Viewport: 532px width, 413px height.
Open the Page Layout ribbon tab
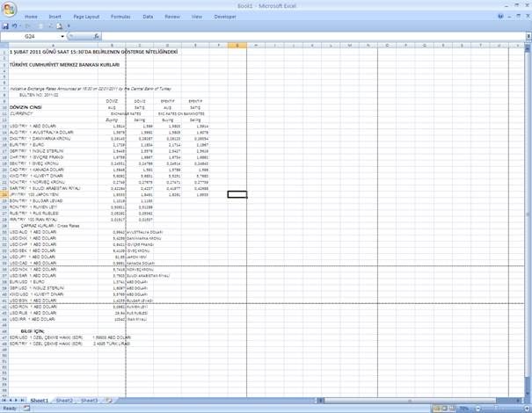tap(86, 17)
